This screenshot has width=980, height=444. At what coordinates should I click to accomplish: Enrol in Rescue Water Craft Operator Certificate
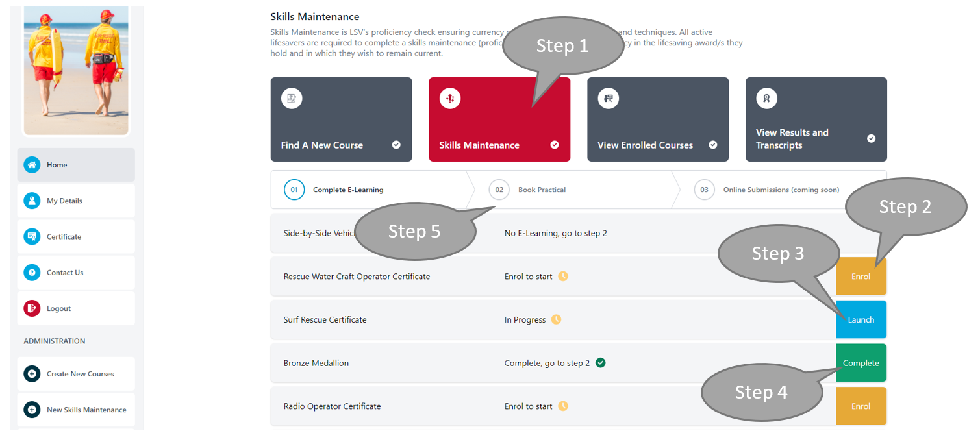861,276
